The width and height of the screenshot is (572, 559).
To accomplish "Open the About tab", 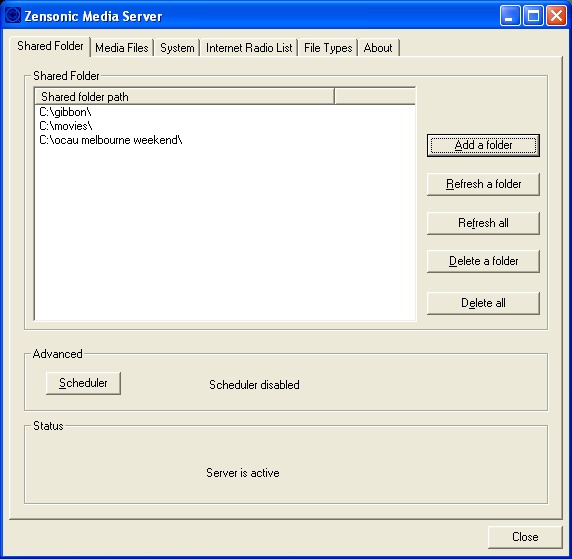I will point(378,48).
